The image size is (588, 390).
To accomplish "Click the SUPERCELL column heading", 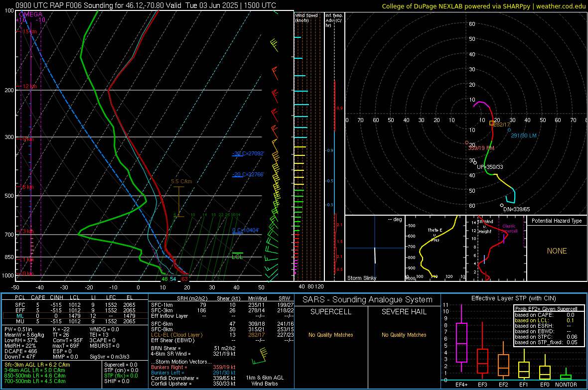I will [x=331, y=312].
